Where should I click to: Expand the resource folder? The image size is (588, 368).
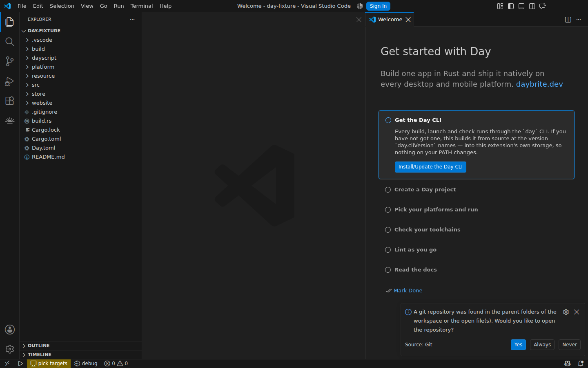click(80, 76)
